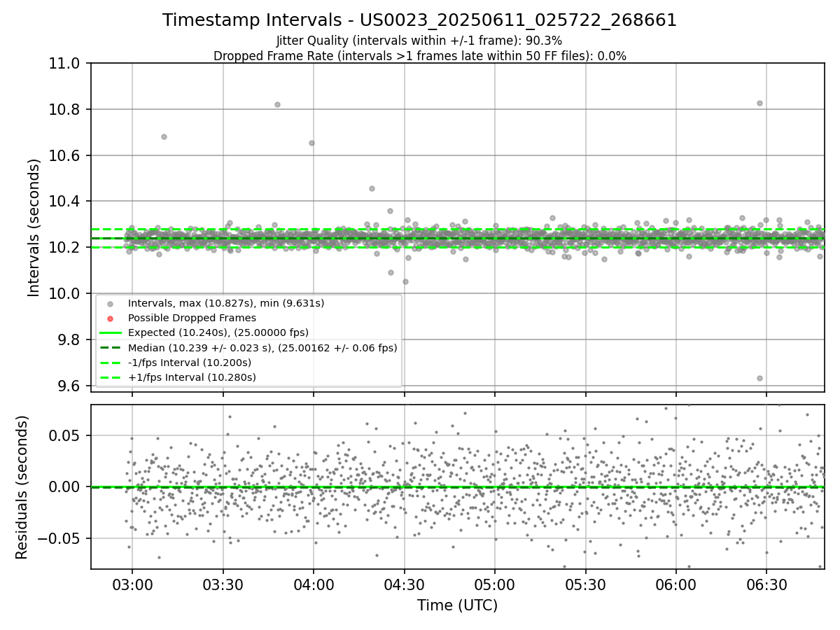Click the 'Time (UTC)' x-axis label
Image resolution: width=840 pixels, height=630 pixels.
(x=457, y=605)
